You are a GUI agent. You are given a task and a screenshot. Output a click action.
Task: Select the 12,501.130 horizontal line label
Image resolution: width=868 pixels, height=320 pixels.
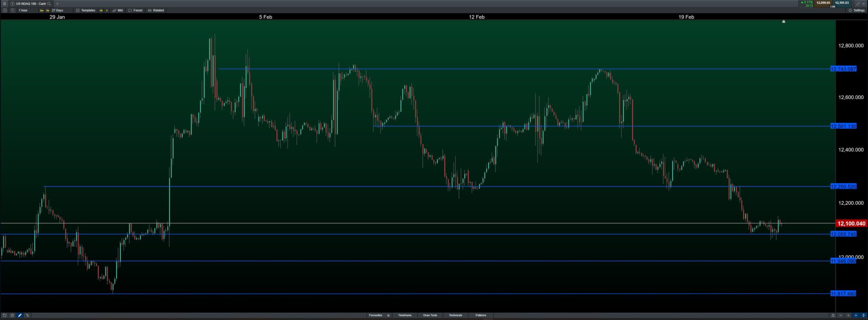pyautogui.click(x=843, y=126)
